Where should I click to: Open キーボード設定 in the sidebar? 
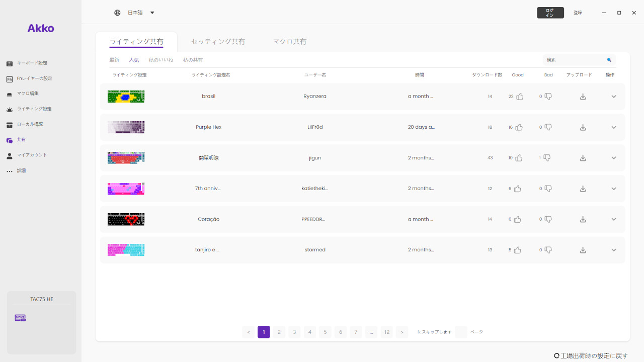pos(32,63)
